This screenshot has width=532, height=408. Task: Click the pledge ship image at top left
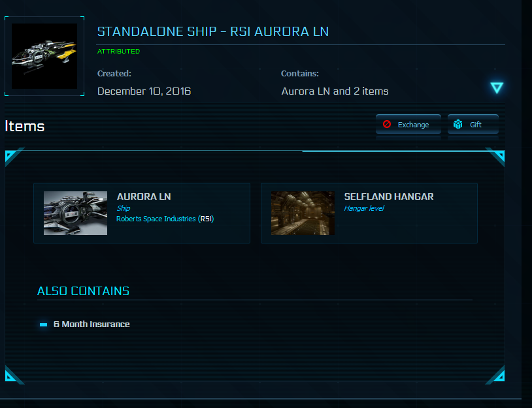point(44,56)
